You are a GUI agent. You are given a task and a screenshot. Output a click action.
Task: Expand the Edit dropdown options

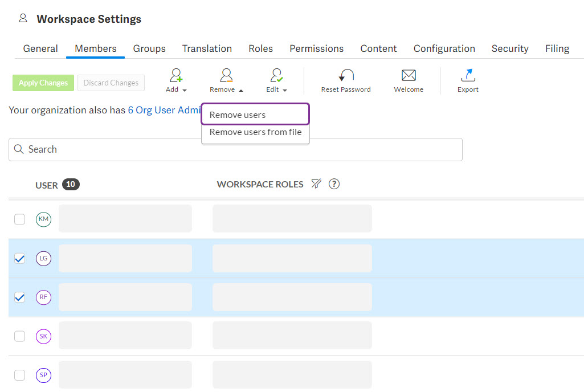(284, 89)
